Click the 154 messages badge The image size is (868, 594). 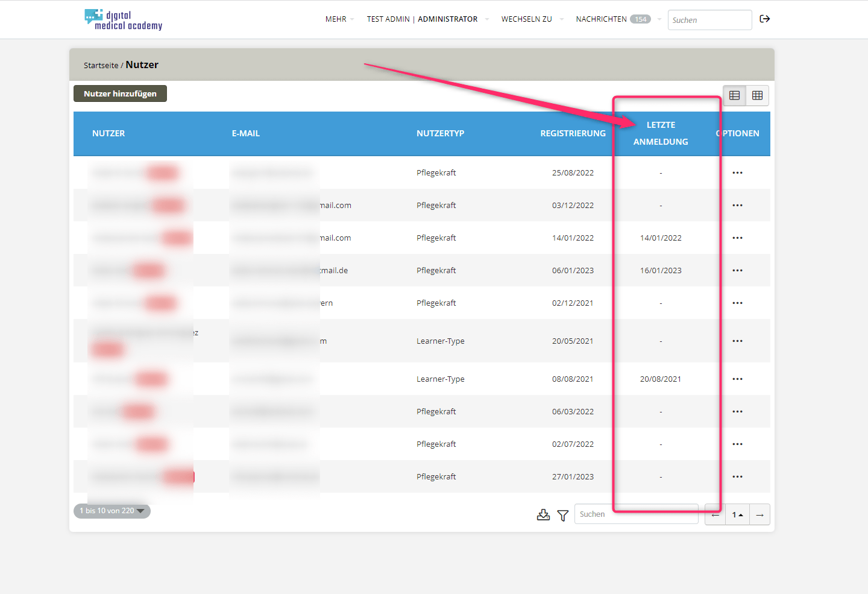[x=640, y=19]
